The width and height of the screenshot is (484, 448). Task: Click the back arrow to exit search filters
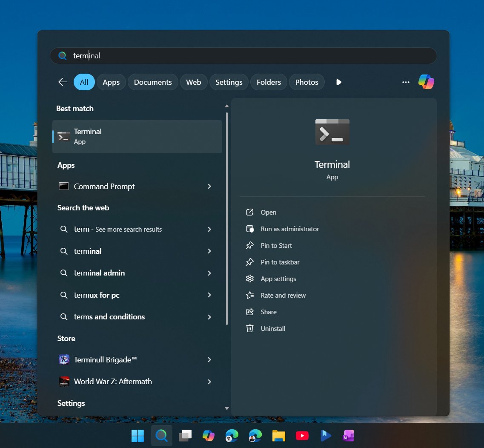62,82
